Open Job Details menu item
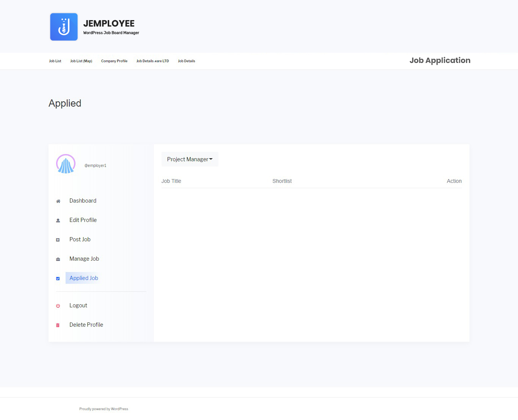518x420 pixels. pos(187,61)
